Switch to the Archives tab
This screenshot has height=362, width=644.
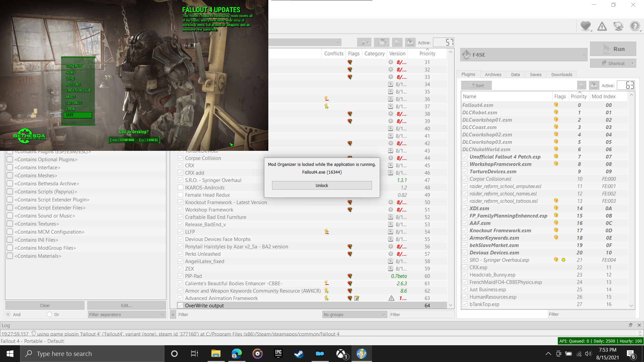point(493,74)
